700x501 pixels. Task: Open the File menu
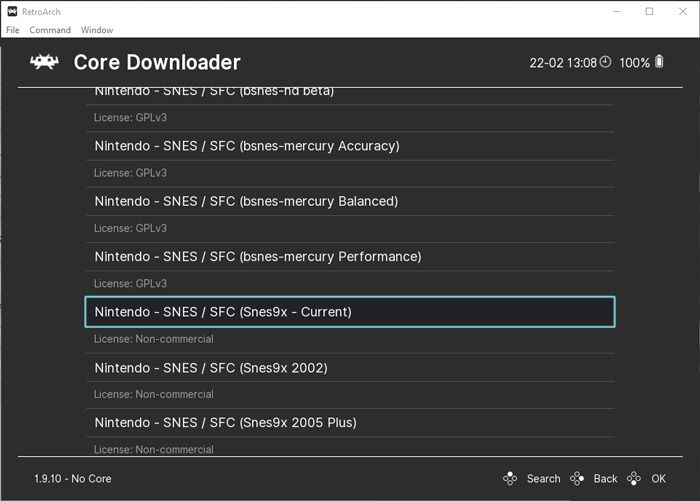(12, 30)
